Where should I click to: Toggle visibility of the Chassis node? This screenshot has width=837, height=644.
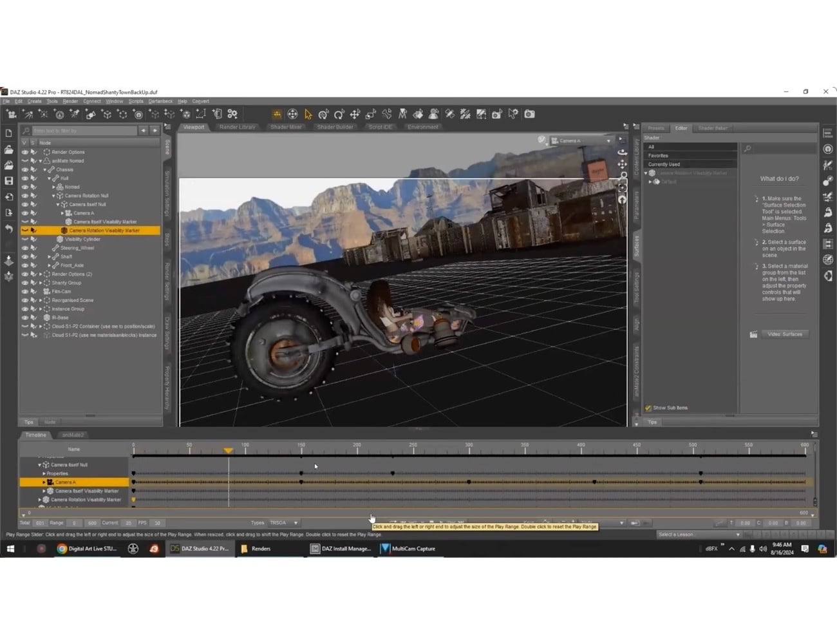(x=26, y=169)
